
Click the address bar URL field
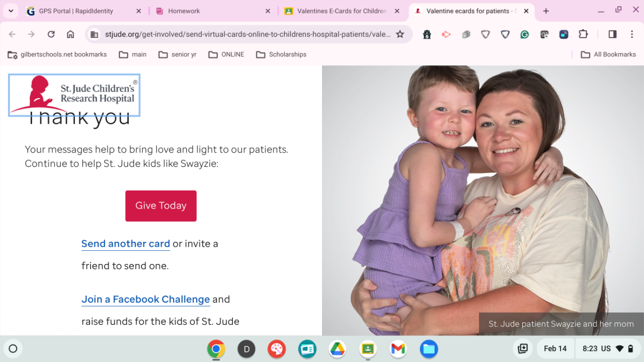click(x=248, y=34)
